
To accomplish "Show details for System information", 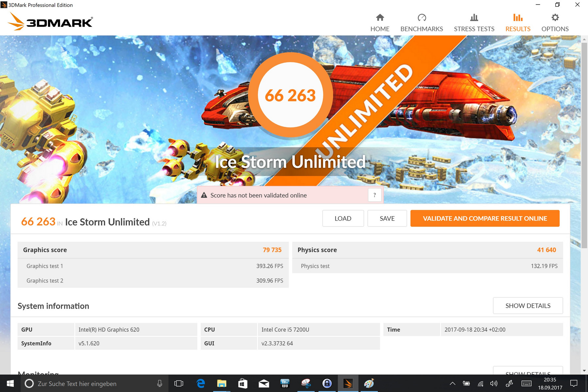I will [x=528, y=306].
